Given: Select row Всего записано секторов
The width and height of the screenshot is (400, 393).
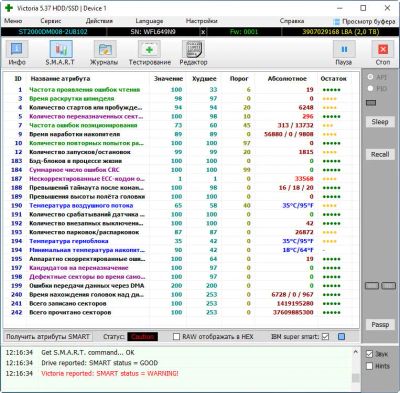Looking at the screenshot, I should coord(182,304).
